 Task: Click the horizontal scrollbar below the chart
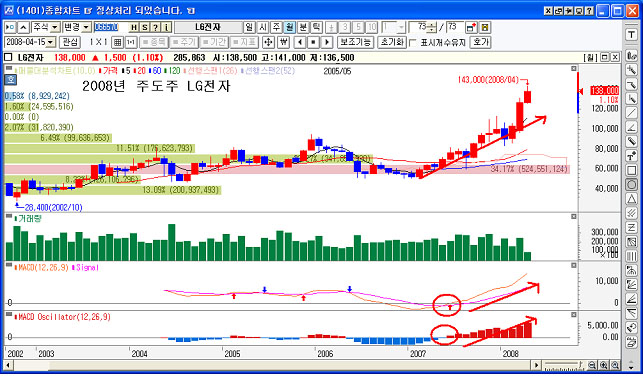click(272, 365)
